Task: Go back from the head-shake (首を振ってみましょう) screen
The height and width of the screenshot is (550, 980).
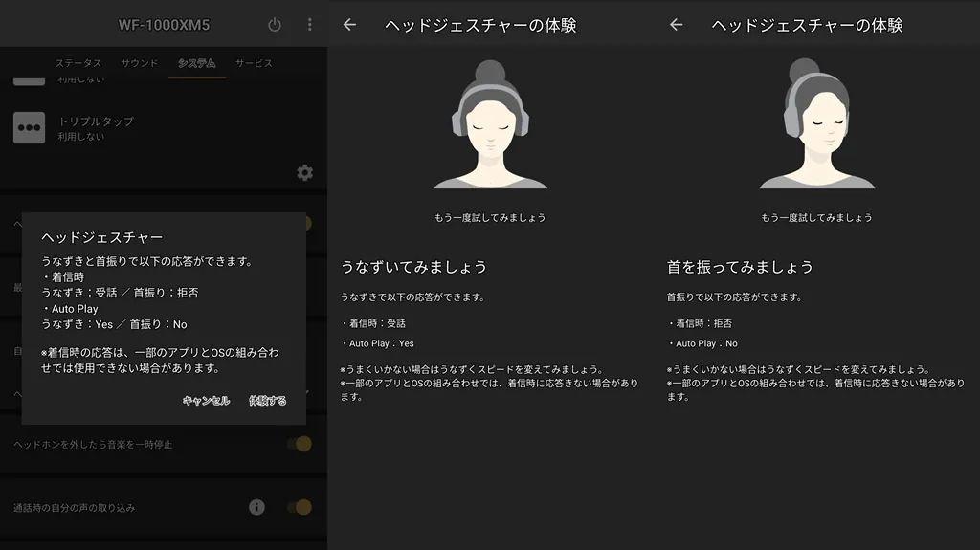Action: 676,25
